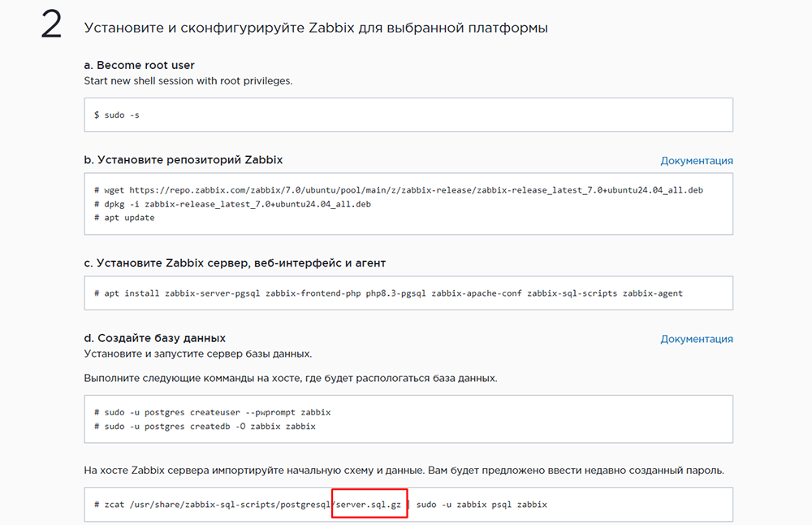Click the 'c. Установите Zabbix сервер' heading
The width and height of the screenshot is (812, 525).
click(235, 262)
